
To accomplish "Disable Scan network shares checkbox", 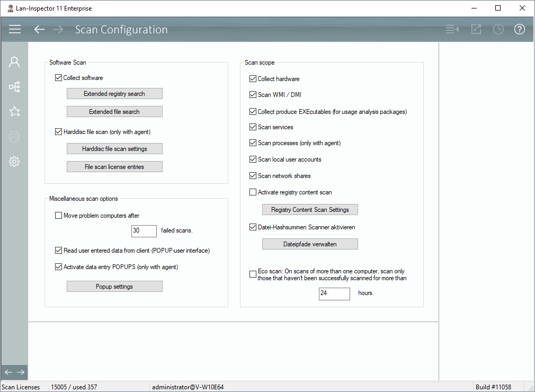I will pyautogui.click(x=253, y=176).
